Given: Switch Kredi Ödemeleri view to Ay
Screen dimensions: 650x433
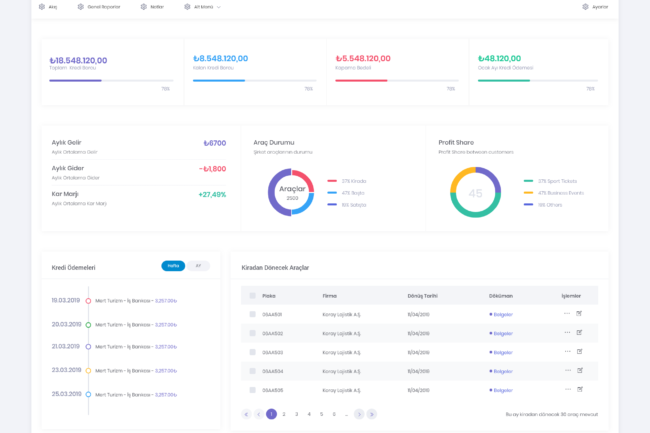Looking at the screenshot, I should pyautogui.click(x=198, y=266).
